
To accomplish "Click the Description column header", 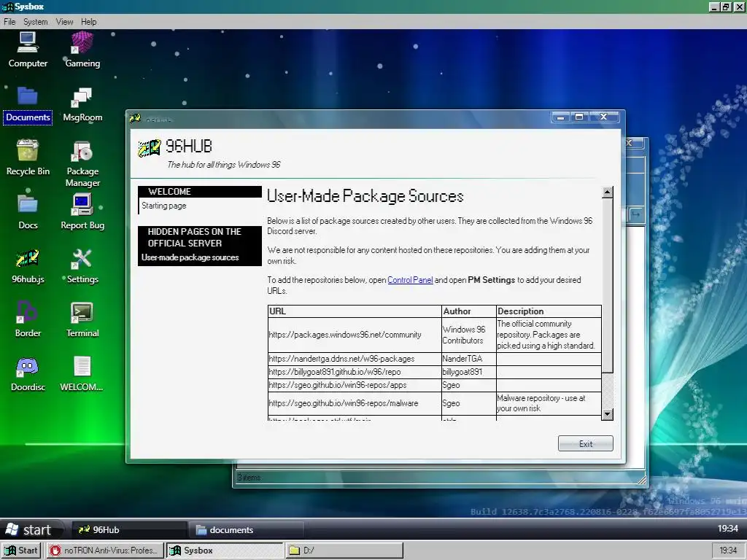I will coord(549,311).
